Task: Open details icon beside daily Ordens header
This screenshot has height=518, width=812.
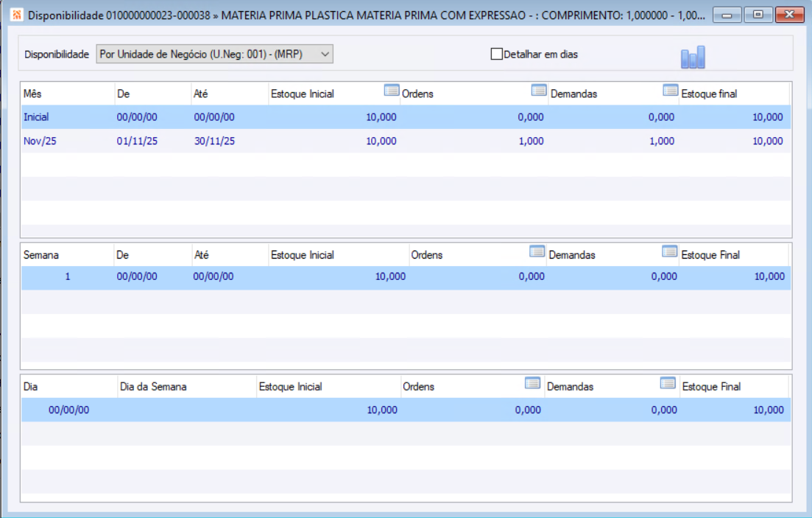Action: (532, 382)
